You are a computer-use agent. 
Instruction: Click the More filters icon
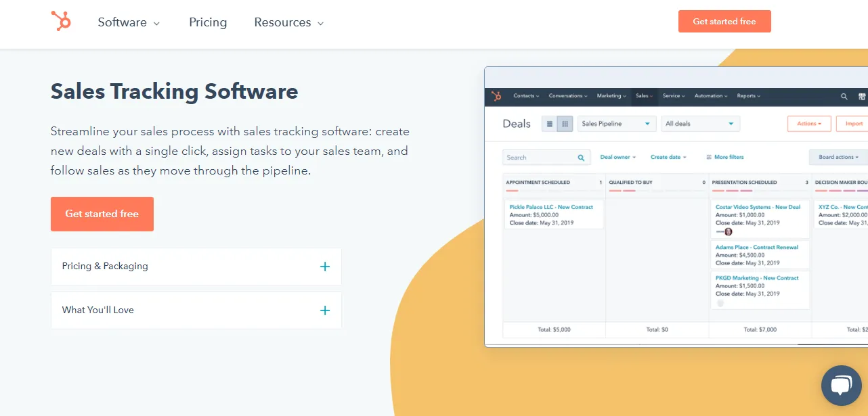pyautogui.click(x=709, y=157)
